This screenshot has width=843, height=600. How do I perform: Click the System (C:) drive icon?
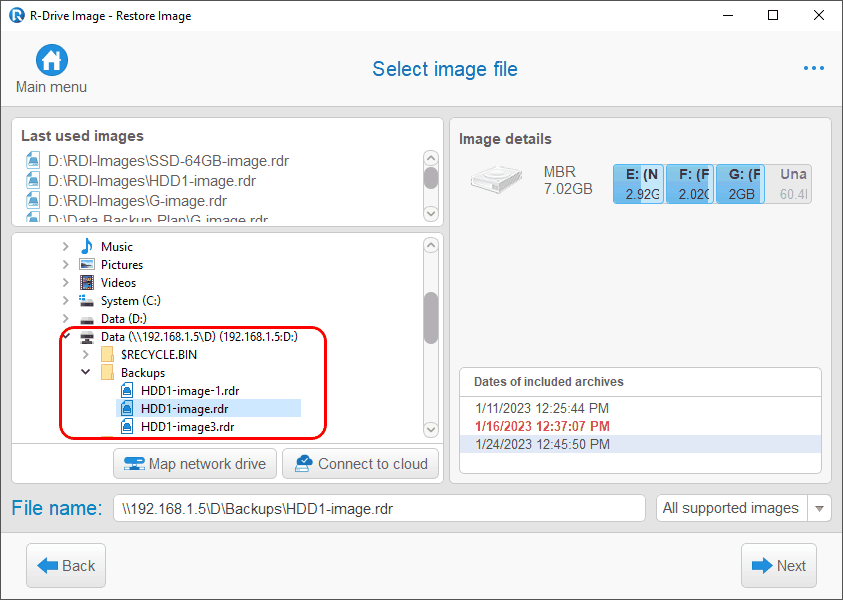[x=87, y=301]
